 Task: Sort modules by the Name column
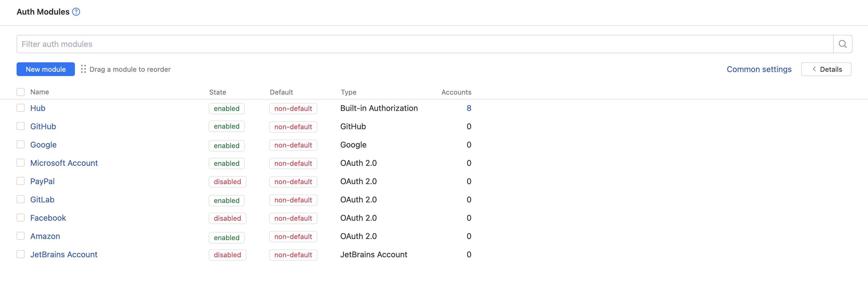tap(39, 92)
